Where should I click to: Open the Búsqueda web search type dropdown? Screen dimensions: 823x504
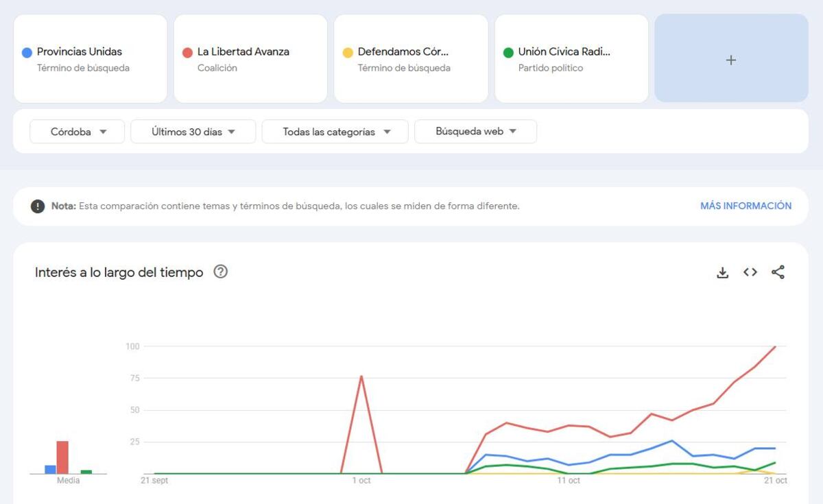coord(476,132)
